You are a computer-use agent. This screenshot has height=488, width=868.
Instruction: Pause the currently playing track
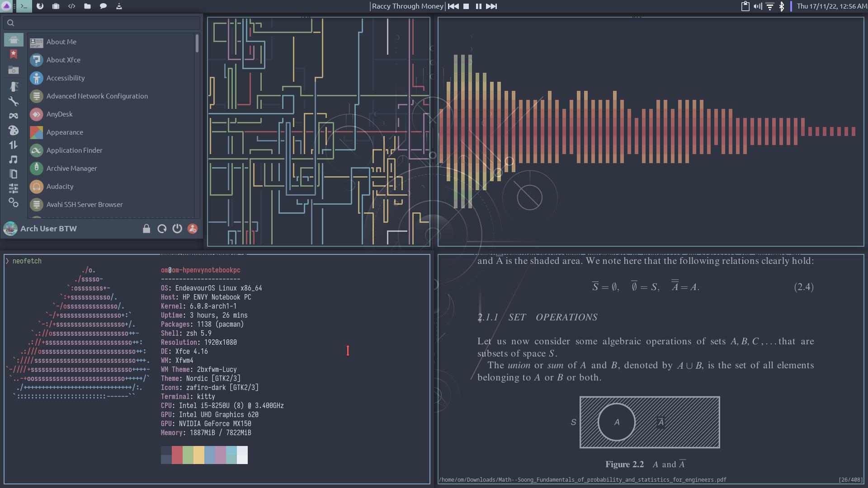[478, 6]
